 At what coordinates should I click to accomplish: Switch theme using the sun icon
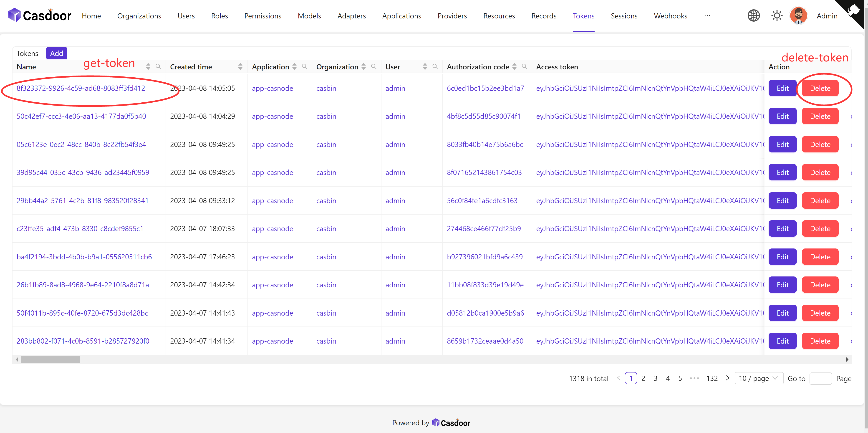pos(777,15)
